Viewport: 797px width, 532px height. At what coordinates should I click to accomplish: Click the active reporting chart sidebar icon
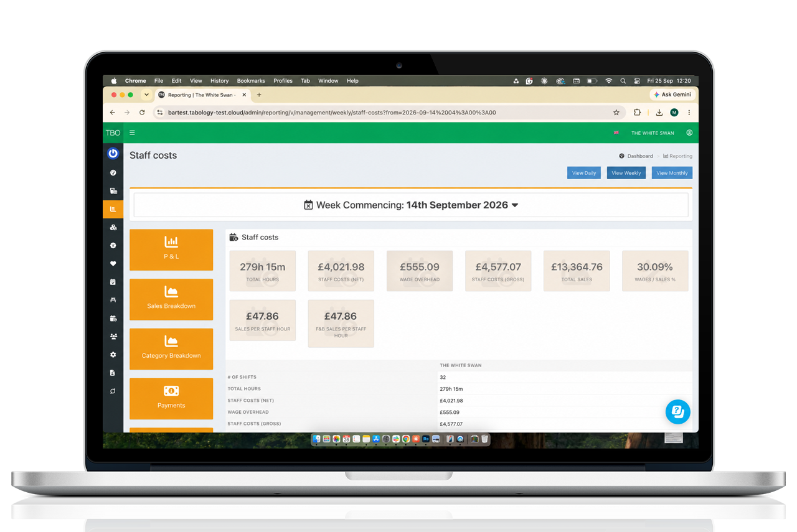[113, 209]
